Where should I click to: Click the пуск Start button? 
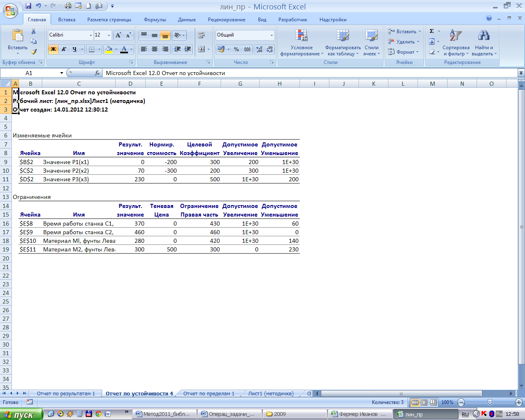[21, 414]
